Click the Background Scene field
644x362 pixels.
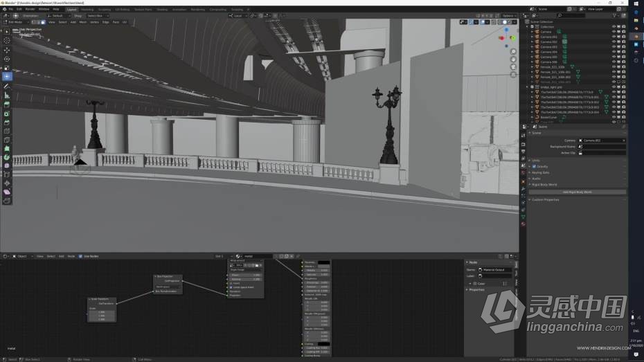coord(602,147)
